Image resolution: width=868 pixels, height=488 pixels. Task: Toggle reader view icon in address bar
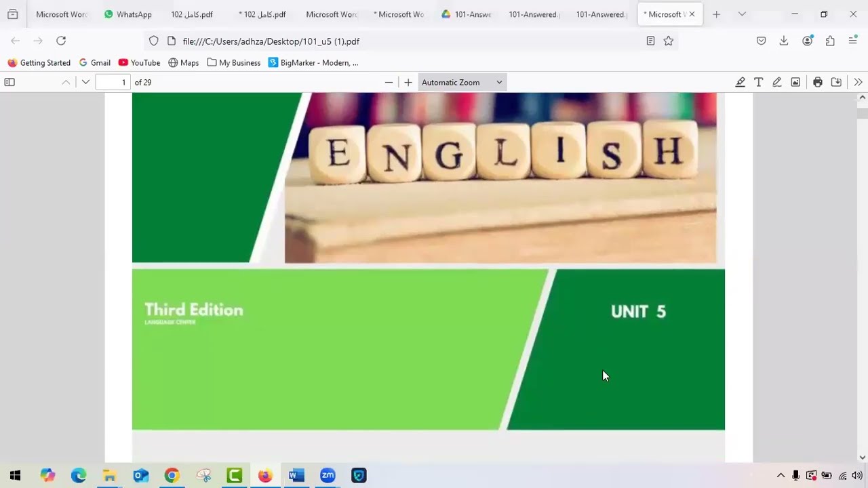click(650, 41)
